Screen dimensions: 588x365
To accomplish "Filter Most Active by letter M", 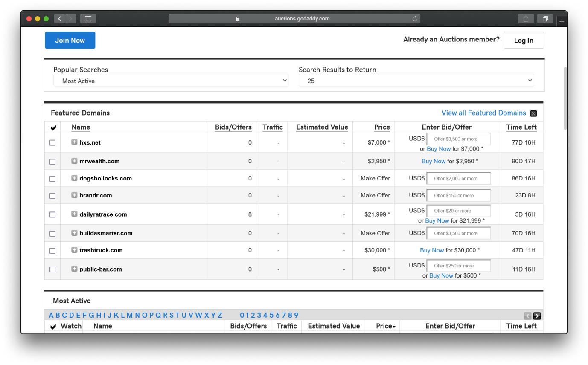I will [129, 316].
